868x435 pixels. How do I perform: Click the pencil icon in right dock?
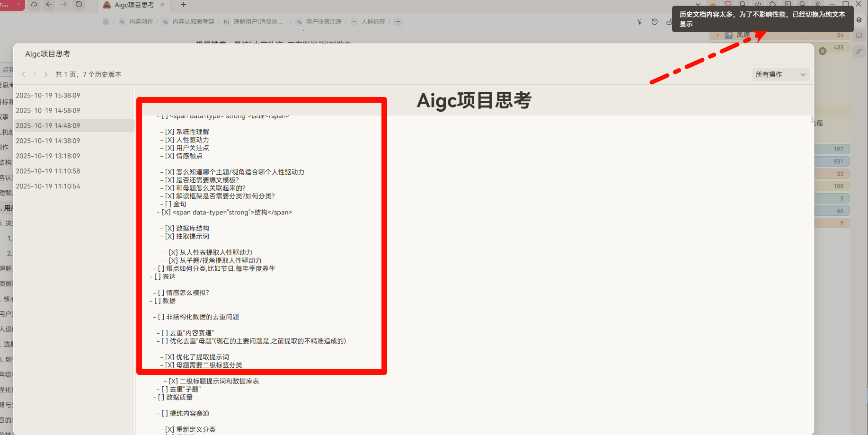859,51
